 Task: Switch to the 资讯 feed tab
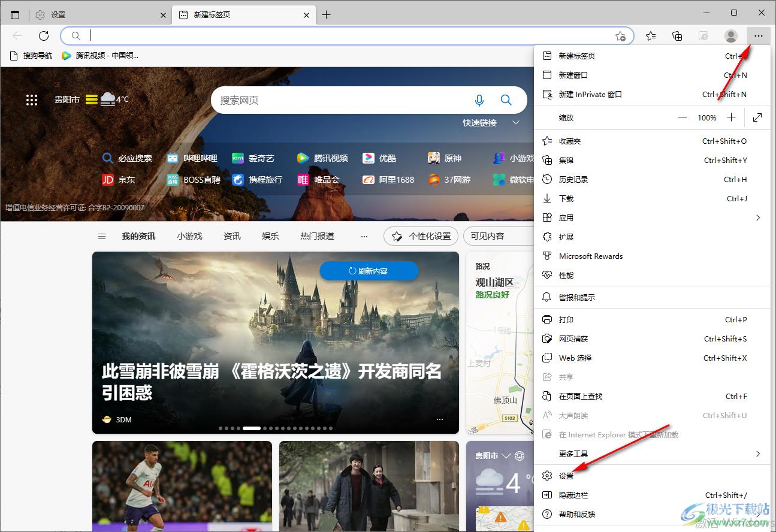(232, 236)
